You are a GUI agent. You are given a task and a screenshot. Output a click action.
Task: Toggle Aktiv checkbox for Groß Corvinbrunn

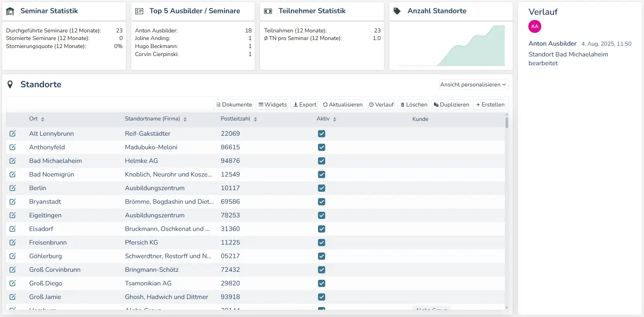point(322,270)
